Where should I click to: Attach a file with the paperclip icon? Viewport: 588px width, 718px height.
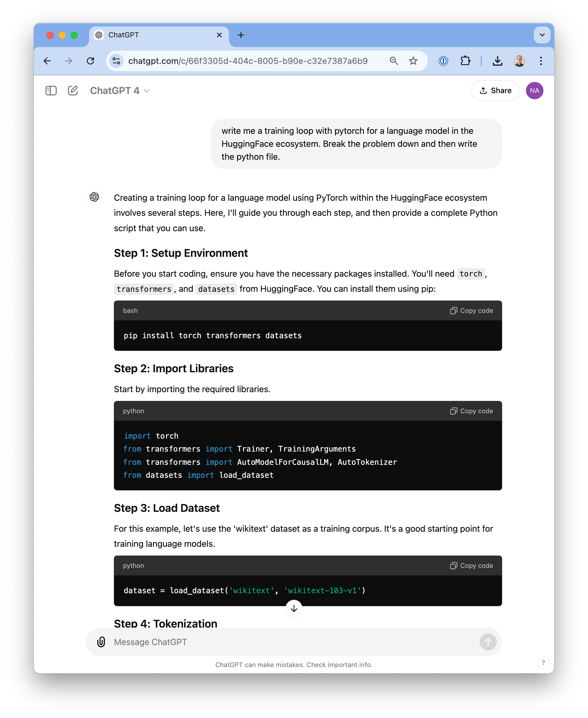tap(101, 641)
